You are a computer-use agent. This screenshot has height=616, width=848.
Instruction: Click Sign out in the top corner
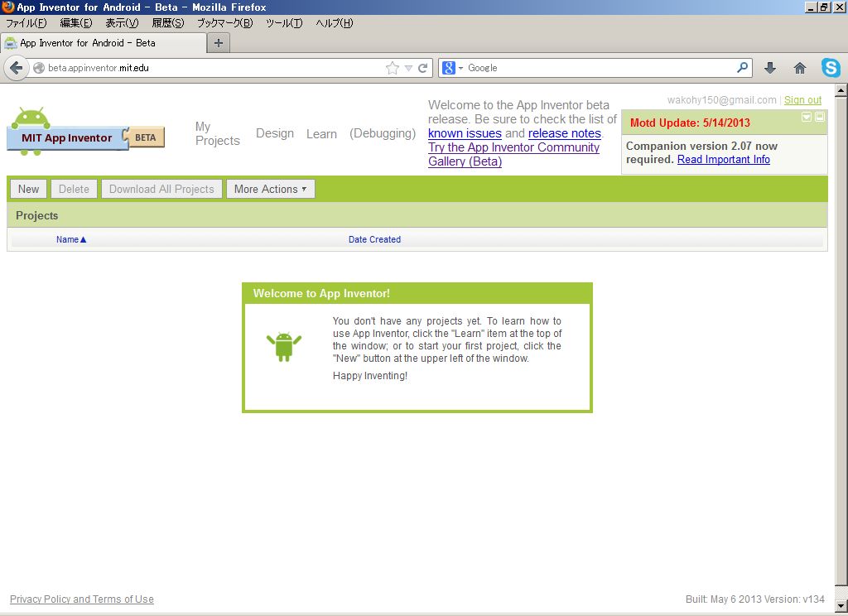802,99
